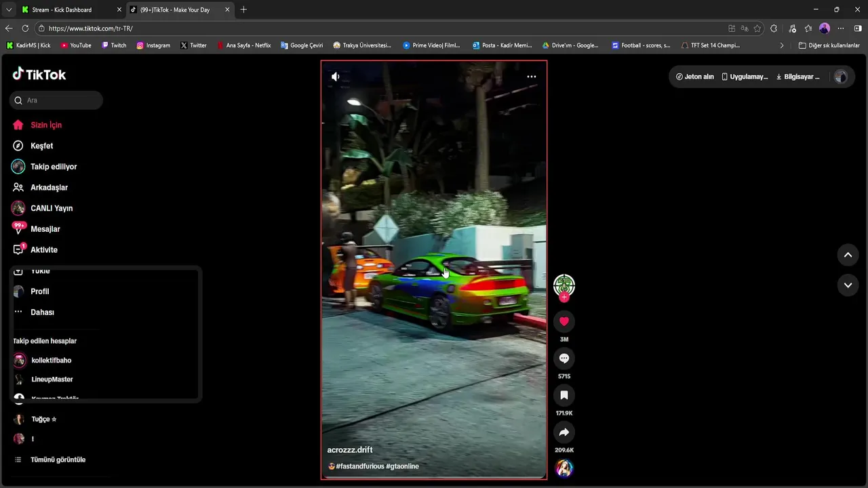868x488 pixels.
Task: Open the #gtaonline hashtag
Action: click(402, 466)
